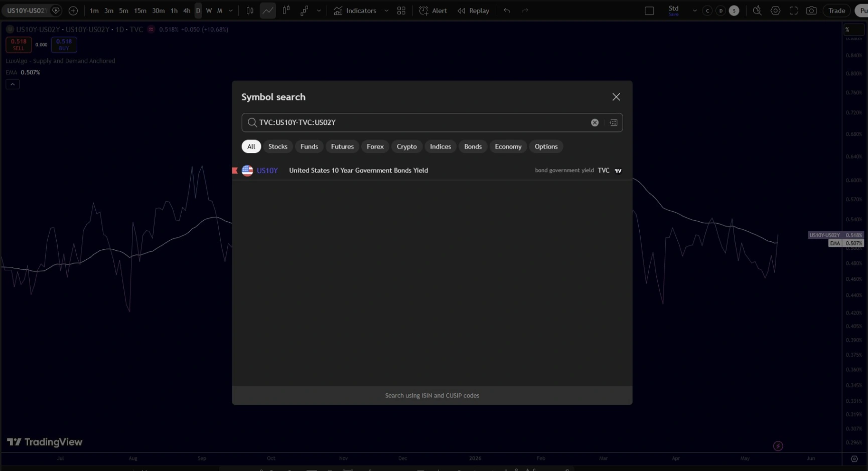Open the symbol spread operator keypad icon
Viewport: 868px width, 471px height.
point(613,122)
